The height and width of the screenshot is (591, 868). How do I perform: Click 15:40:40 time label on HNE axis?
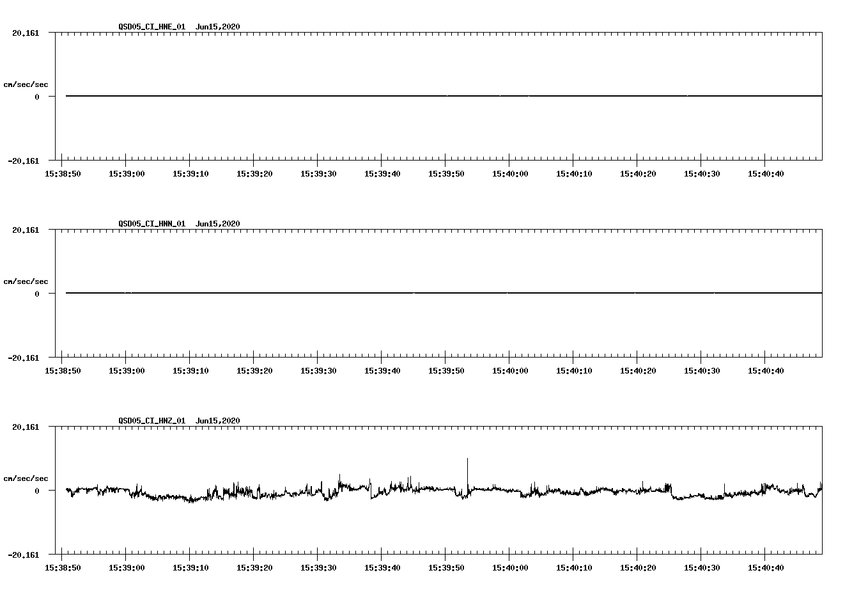point(766,174)
